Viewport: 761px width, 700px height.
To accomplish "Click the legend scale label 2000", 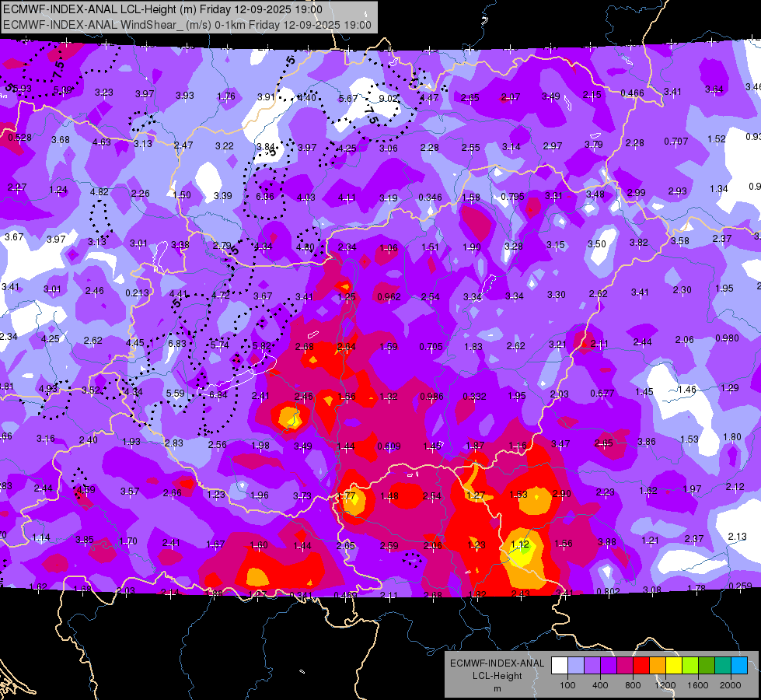I will point(731,685).
